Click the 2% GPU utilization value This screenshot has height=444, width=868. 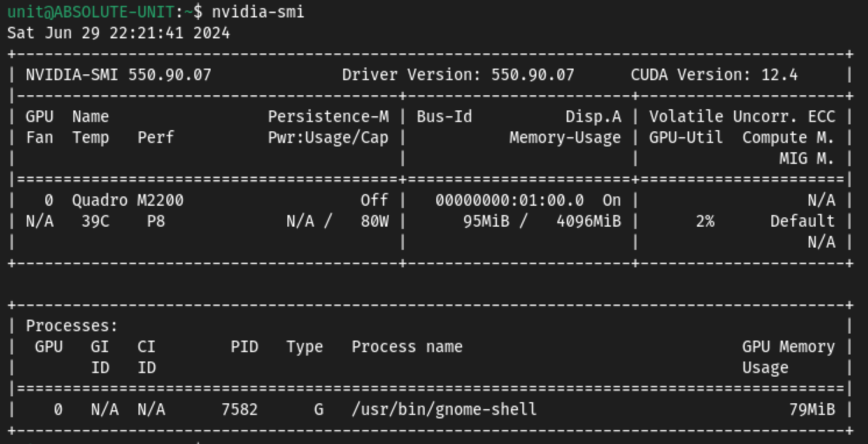(705, 221)
